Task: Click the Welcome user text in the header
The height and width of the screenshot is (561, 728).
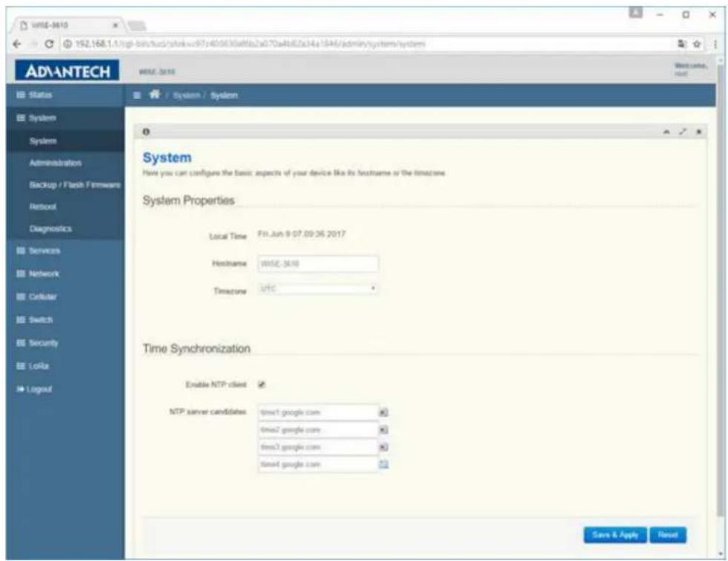Action: (x=691, y=70)
